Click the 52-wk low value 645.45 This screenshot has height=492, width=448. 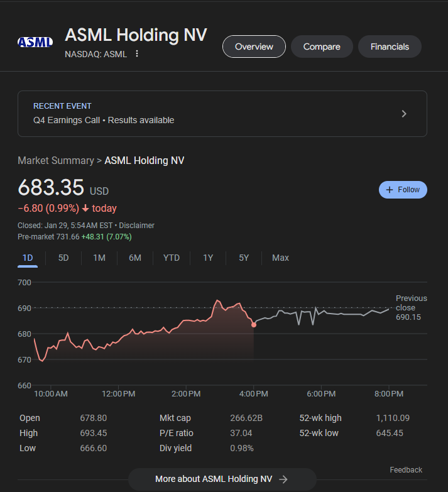tap(390, 433)
